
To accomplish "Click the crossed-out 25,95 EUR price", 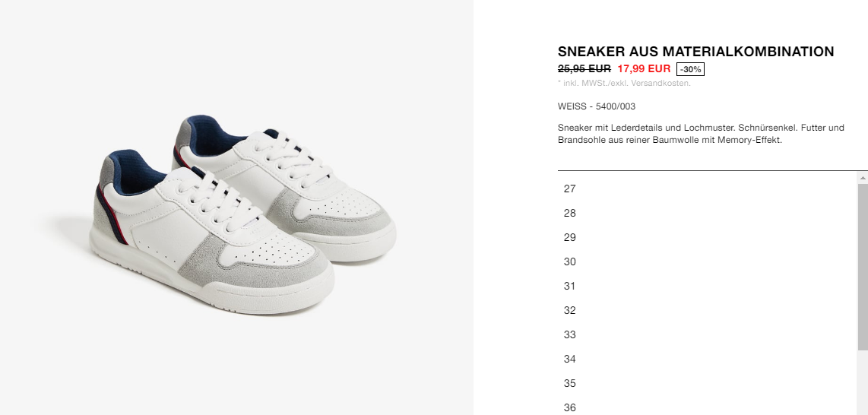I will tap(584, 68).
